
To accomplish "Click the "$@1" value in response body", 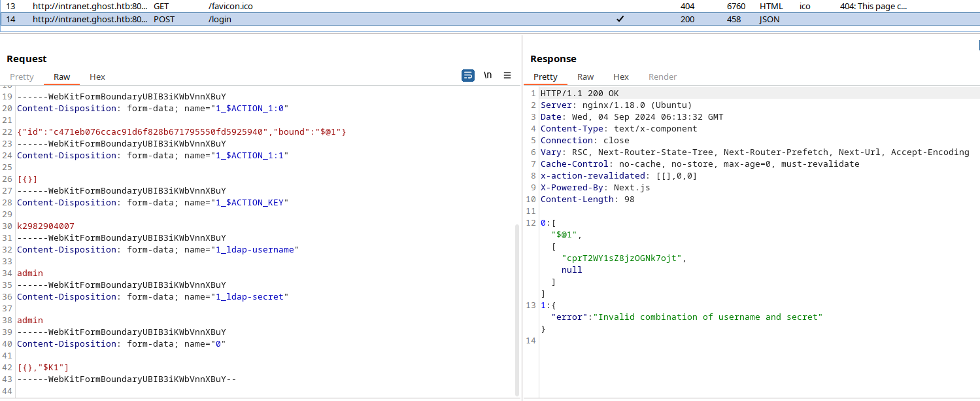I will [564, 235].
